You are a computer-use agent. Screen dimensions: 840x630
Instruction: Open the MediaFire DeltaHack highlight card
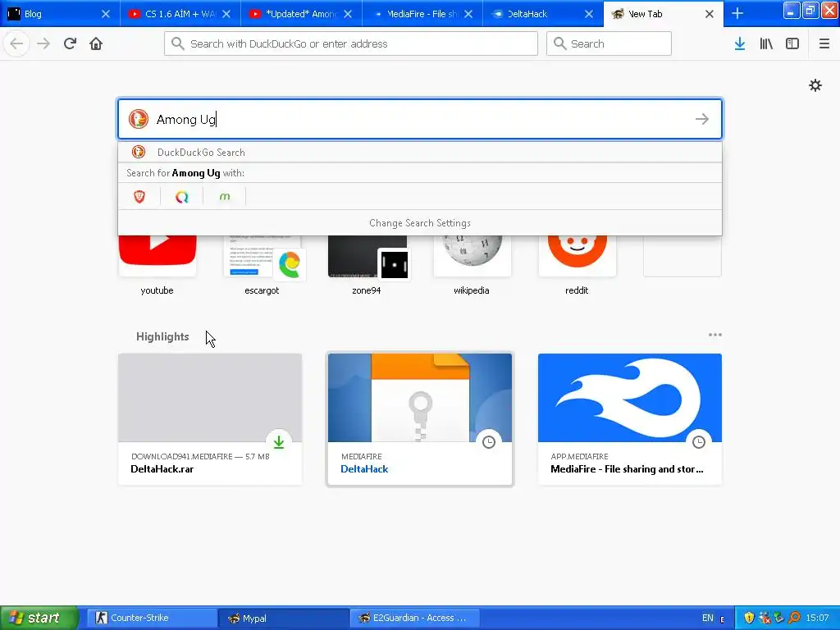[x=420, y=419]
